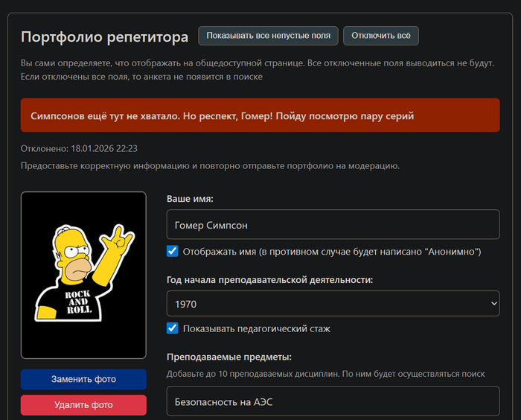Uncheck the "Отображать имя" checkbox
The width and height of the screenshot is (521, 420).
pyautogui.click(x=173, y=252)
